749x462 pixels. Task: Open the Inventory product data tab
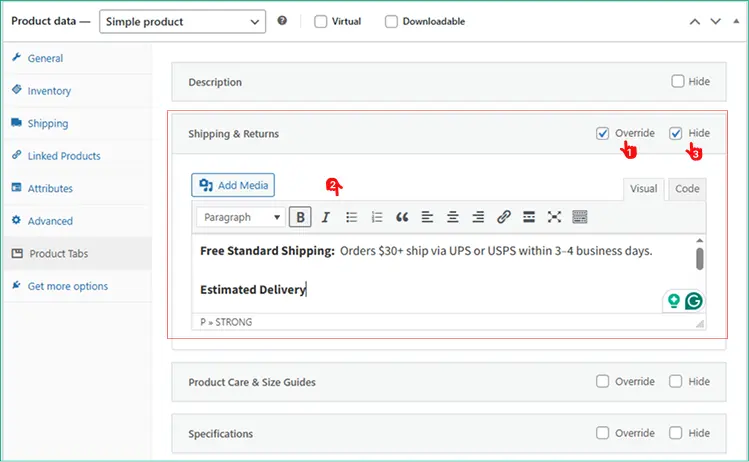click(78, 91)
